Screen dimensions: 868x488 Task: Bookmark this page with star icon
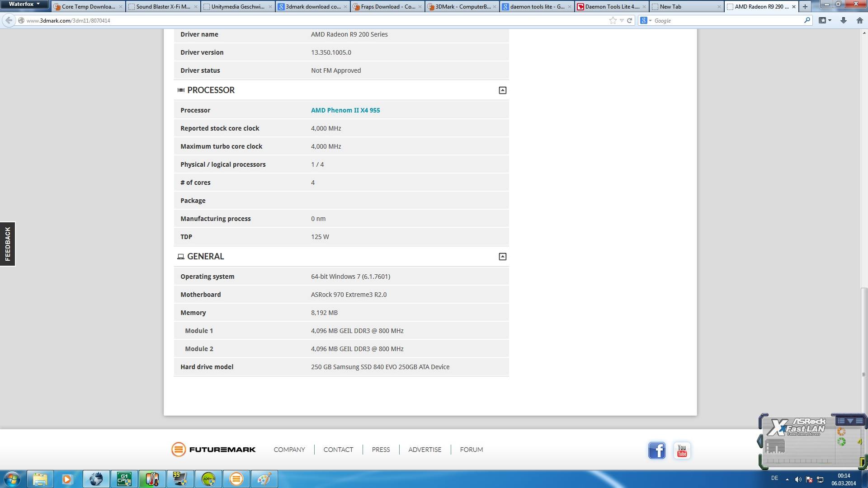pyautogui.click(x=613, y=20)
